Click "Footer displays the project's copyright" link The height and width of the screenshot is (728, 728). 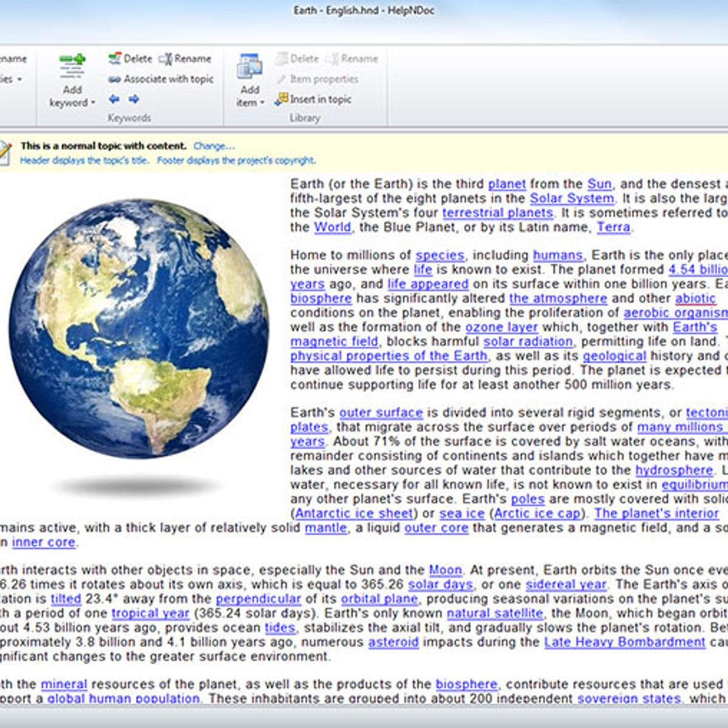pyautogui.click(x=236, y=160)
